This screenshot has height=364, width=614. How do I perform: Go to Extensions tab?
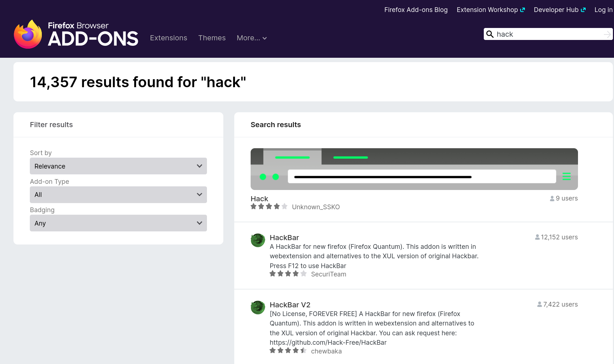pos(168,38)
